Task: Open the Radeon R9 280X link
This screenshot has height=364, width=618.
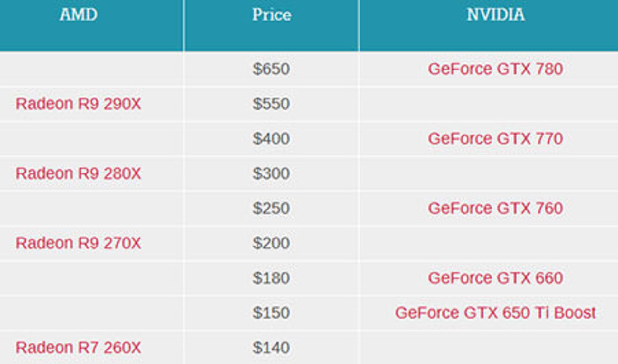Action: tap(78, 173)
